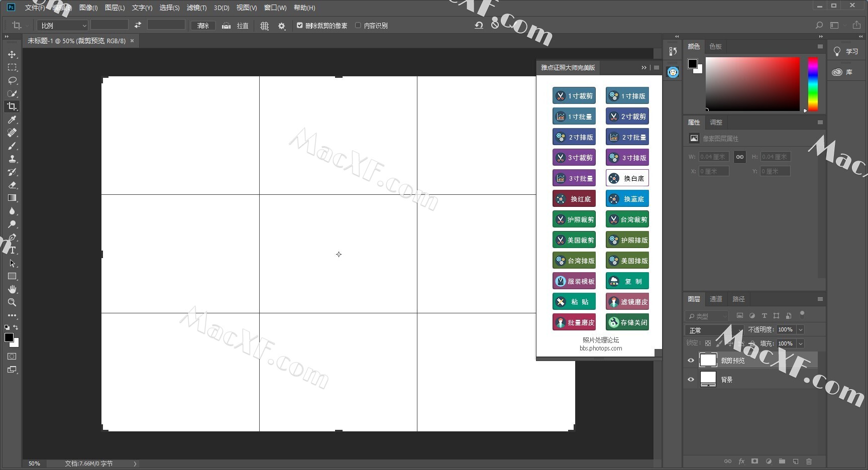Select the Dodge tool

click(x=12, y=224)
